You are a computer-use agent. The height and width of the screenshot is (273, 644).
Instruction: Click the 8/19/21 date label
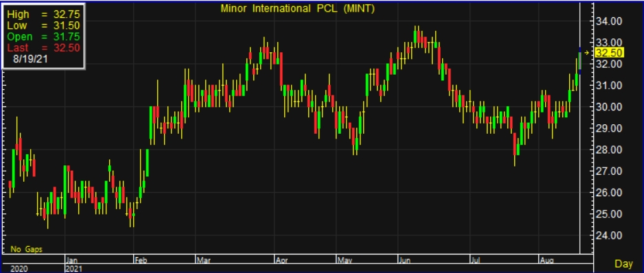click(30, 59)
